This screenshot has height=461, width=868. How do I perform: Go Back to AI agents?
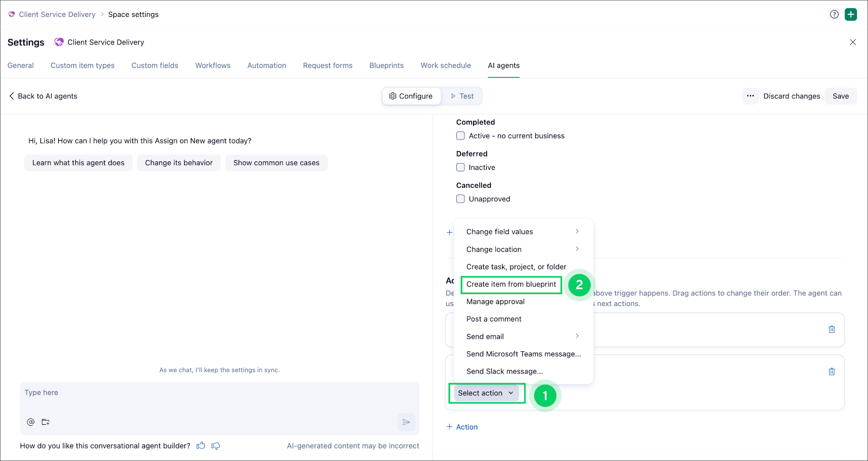pos(43,96)
